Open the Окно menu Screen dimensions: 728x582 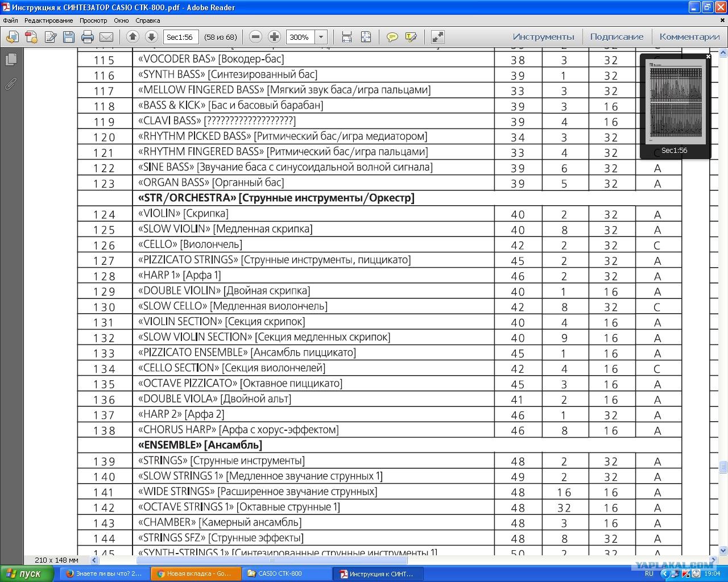coord(121,20)
